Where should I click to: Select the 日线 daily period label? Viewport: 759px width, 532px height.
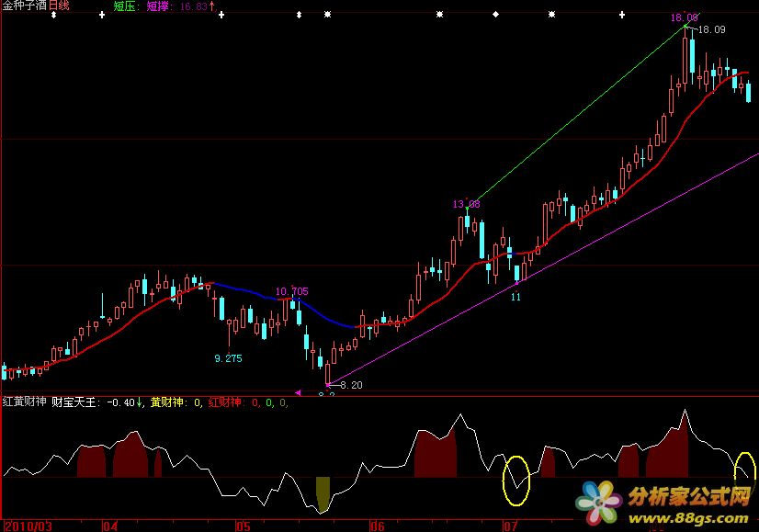point(59,6)
